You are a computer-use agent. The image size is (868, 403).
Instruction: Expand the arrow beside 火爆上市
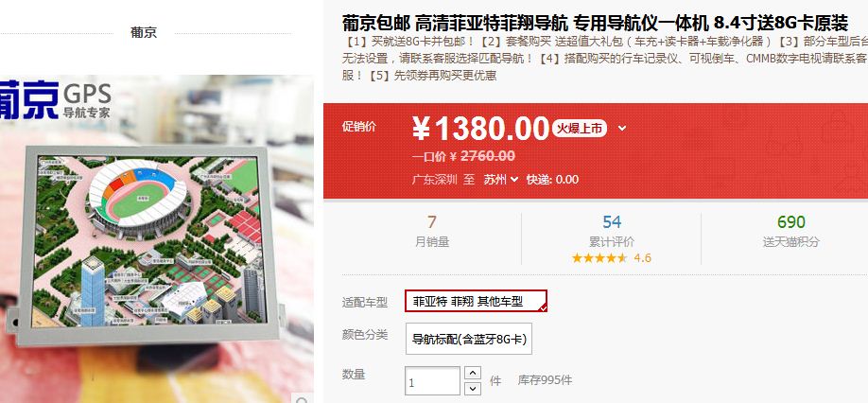tap(622, 129)
